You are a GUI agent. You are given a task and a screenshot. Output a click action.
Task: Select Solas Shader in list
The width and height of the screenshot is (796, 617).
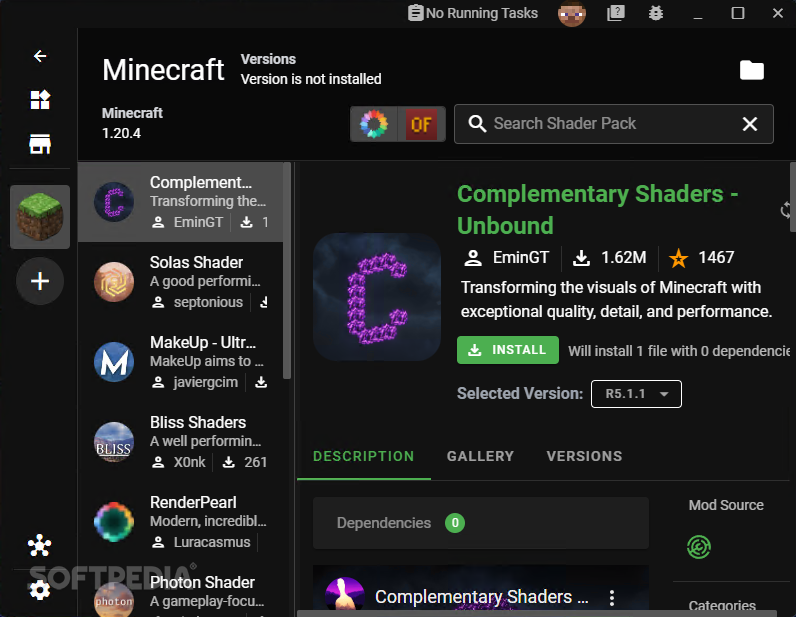(180, 282)
